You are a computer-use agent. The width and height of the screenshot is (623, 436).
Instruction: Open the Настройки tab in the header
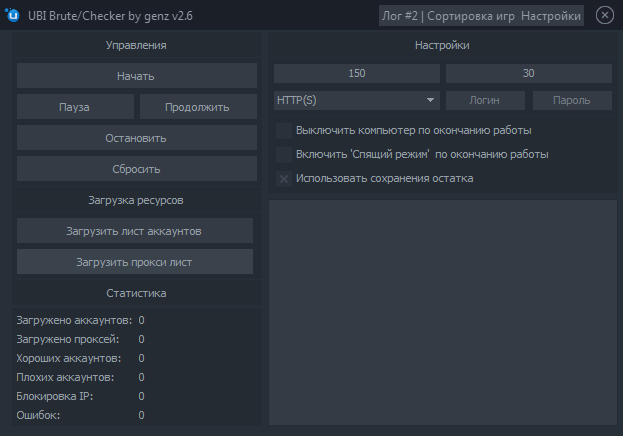click(x=551, y=16)
